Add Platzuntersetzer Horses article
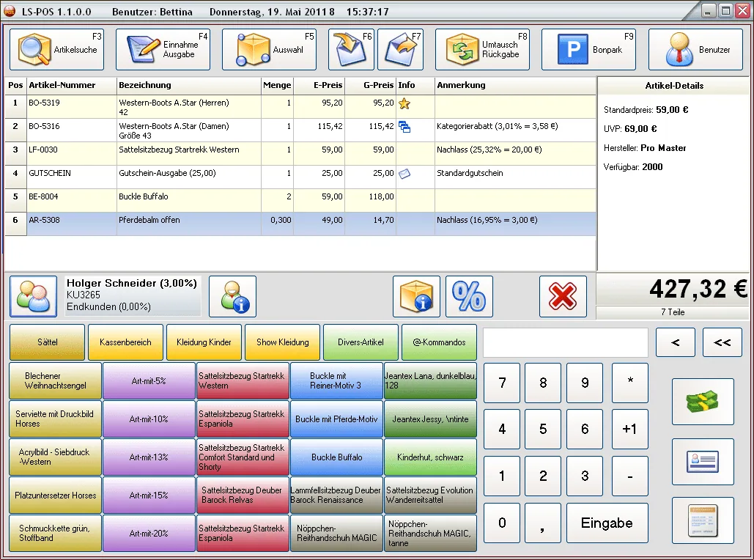Viewport: 754px width, 560px height. [x=55, y=495]
